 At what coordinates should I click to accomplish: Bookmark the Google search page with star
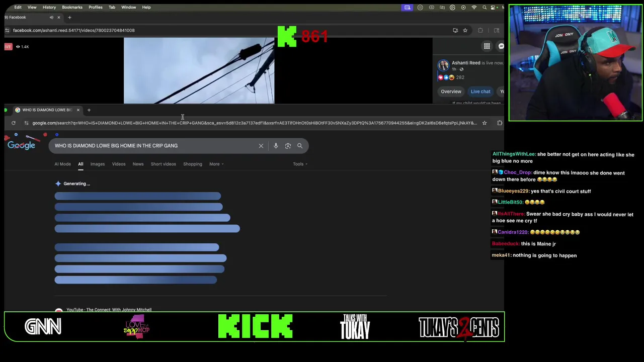coord(485,123)
